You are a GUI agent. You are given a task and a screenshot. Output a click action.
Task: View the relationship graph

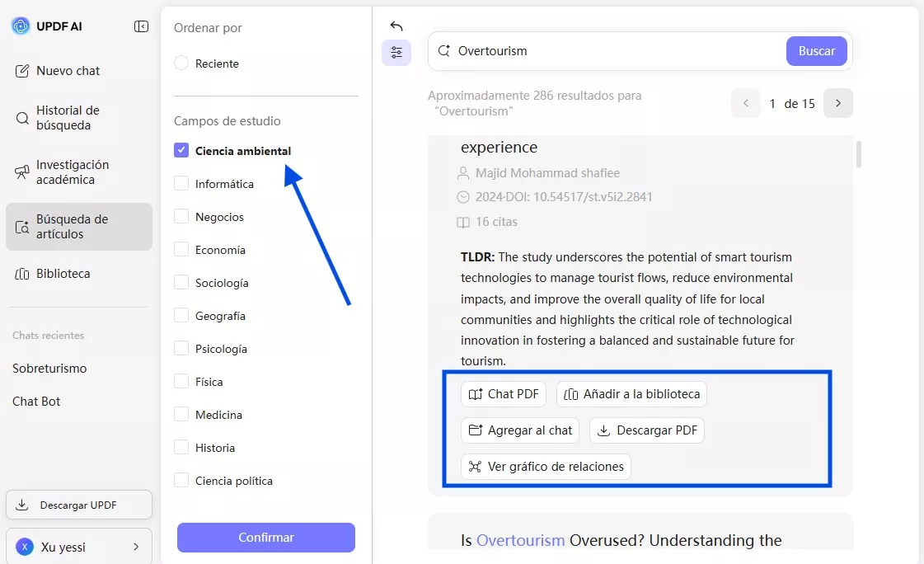pos(546,467)
